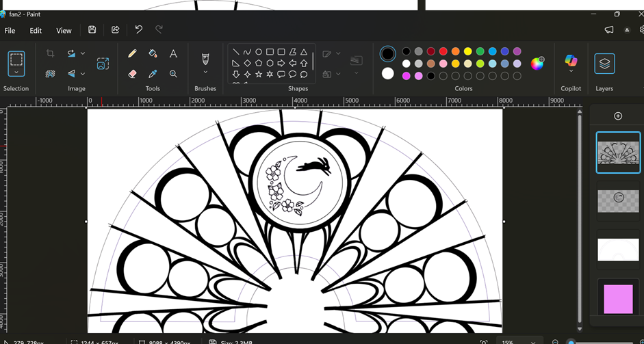Choose the Triangle shape
The height and width of the screenshot is (344, 644).
coord(304,52)
